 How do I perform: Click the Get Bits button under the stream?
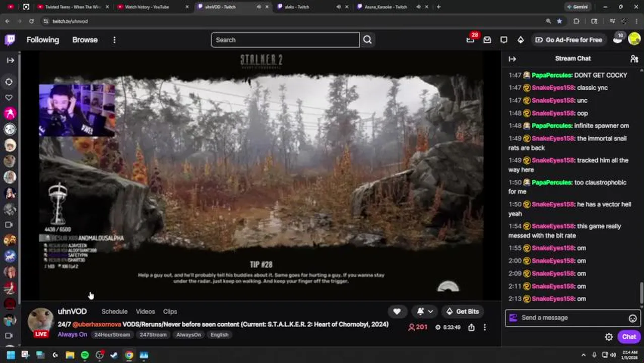pos(462,312)
